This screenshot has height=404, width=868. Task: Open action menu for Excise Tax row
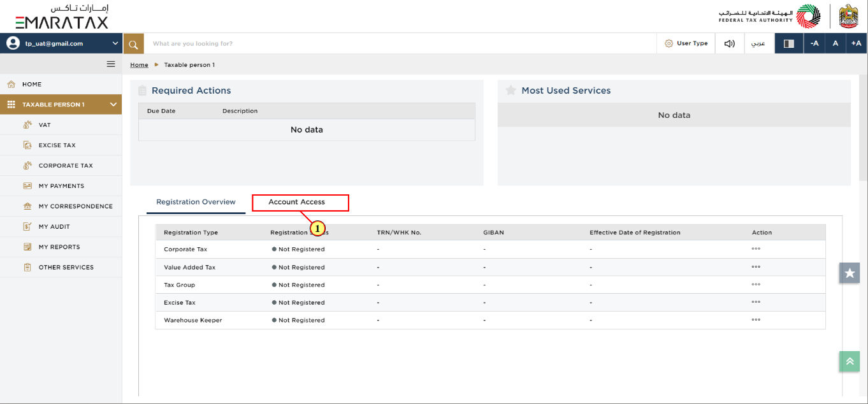click(756, 302)
